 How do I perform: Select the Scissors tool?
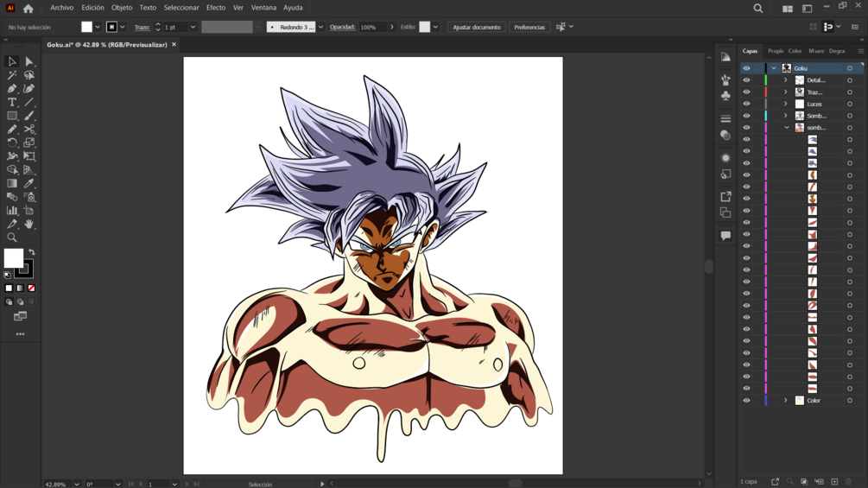click(29, 129)
